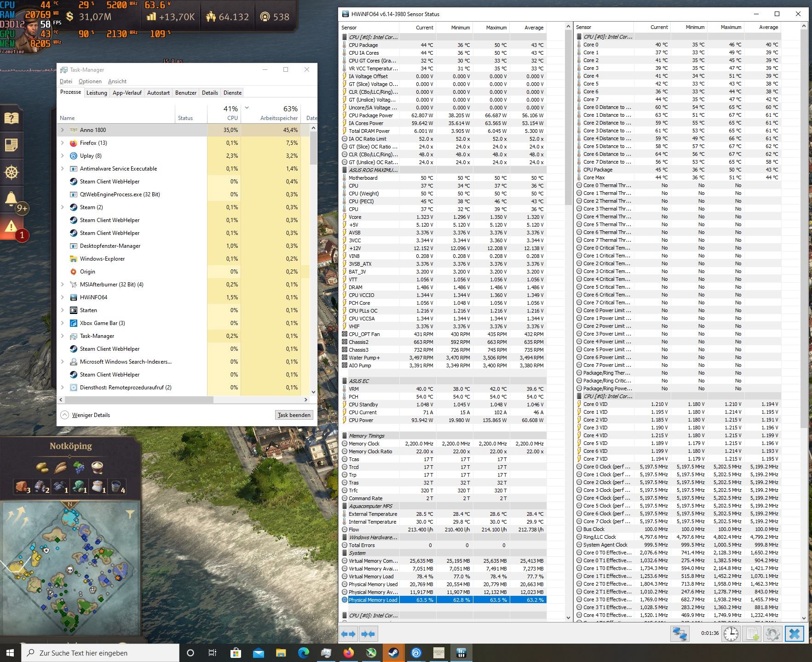Viewport: 812px width, 662px height.
Task: Open Anno quest book sidebar icon
Action: 11,118
